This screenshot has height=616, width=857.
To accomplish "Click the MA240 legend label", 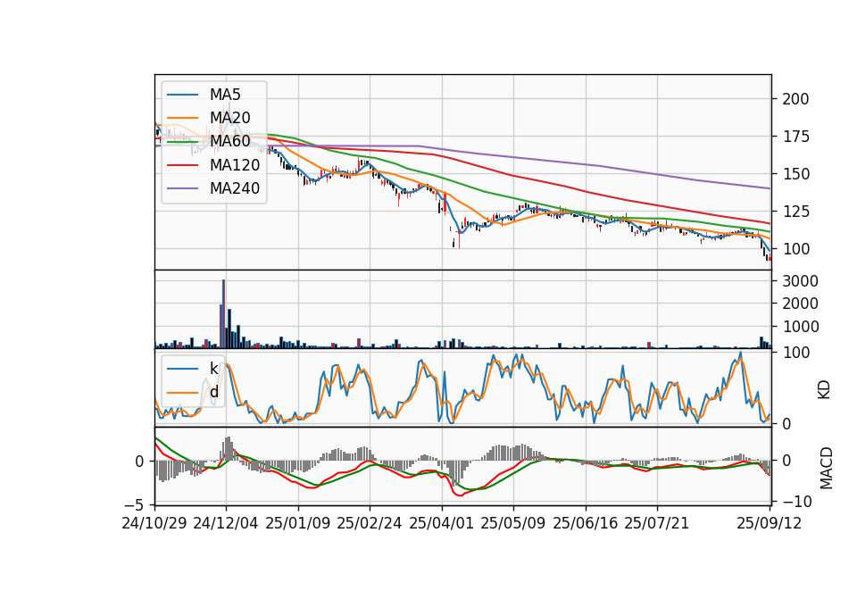I will click(x=235, y=188).
